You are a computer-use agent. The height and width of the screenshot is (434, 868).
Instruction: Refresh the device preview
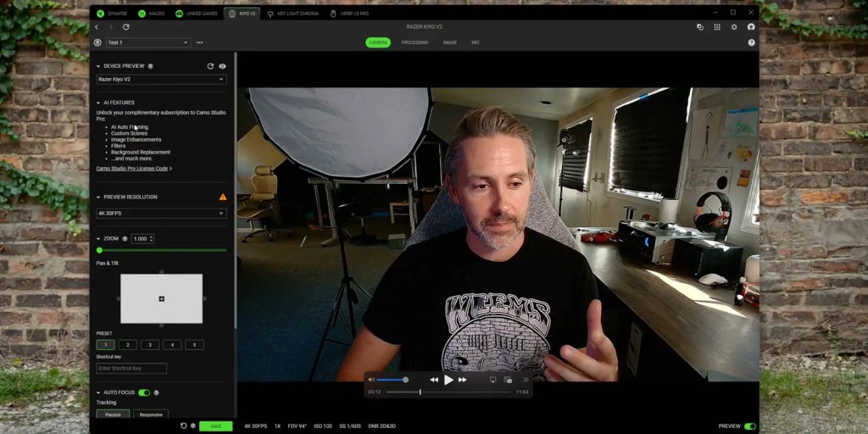click(210, 66)
